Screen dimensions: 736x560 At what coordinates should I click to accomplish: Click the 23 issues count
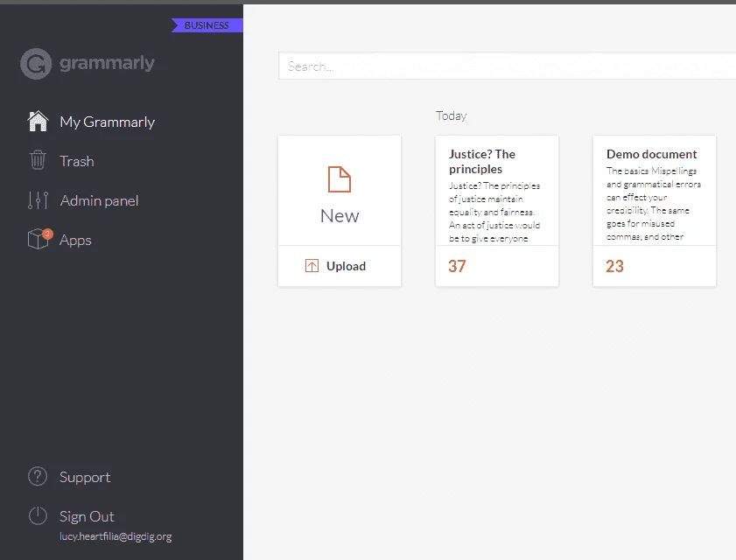[614, 266]
